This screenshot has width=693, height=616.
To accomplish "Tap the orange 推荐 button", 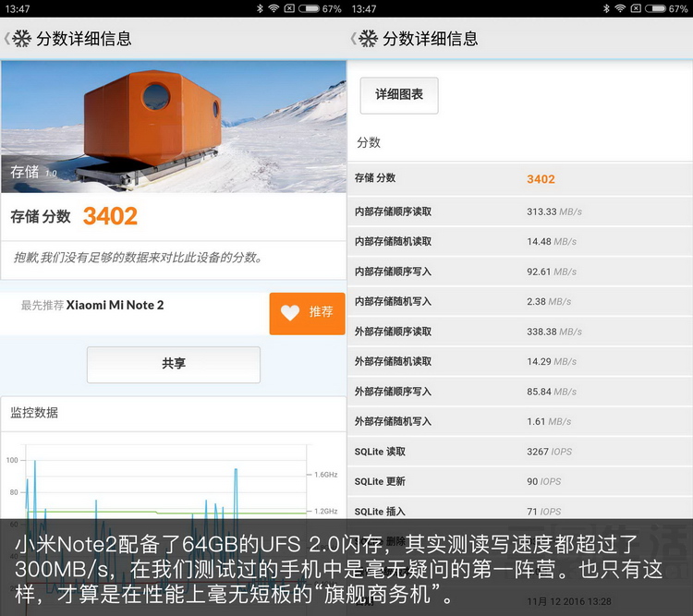I will pyautogui.click(x=307, y=313).
